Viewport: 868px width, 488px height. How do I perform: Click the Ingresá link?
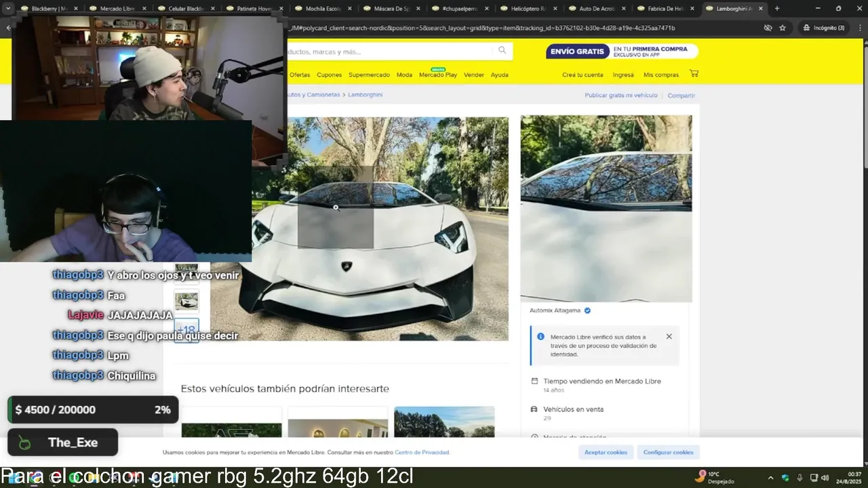(623, 75)
